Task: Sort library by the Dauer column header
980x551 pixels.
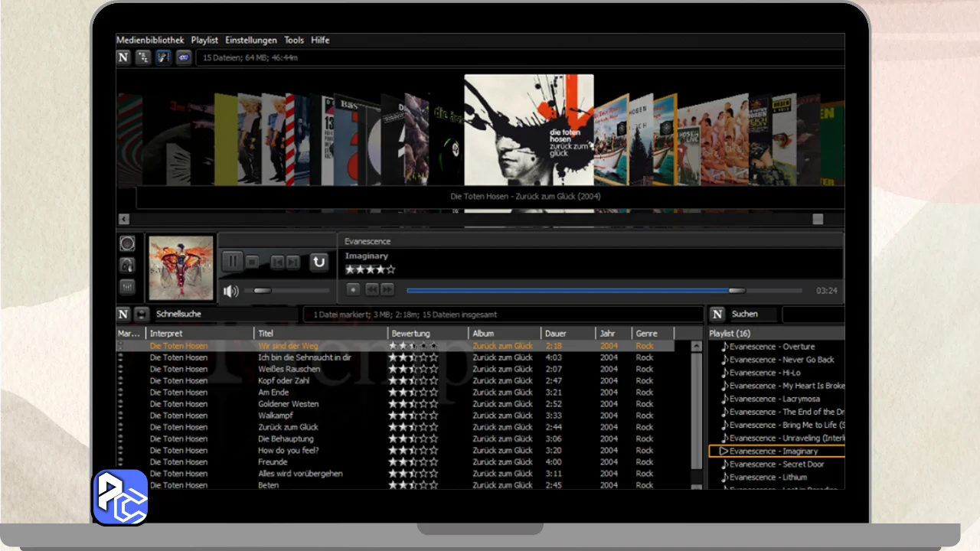Action: 555,334
